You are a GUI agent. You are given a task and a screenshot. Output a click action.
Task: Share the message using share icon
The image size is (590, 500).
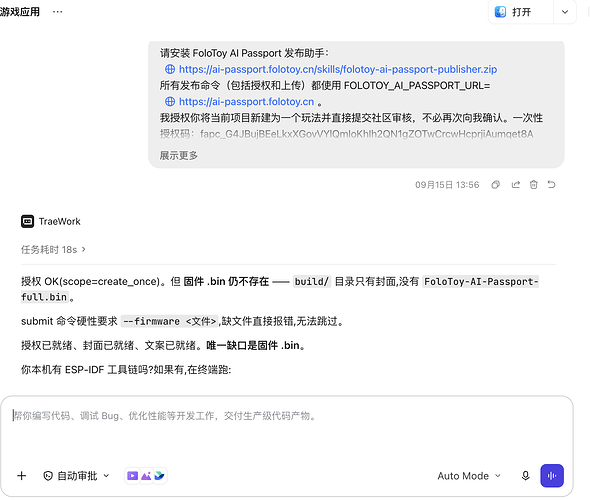tap(515, 185)
